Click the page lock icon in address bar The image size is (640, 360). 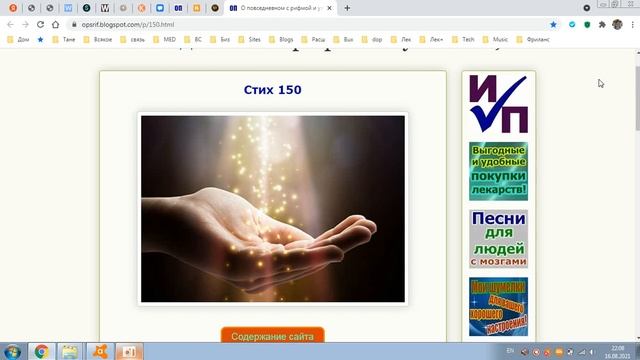pos(74,24)
